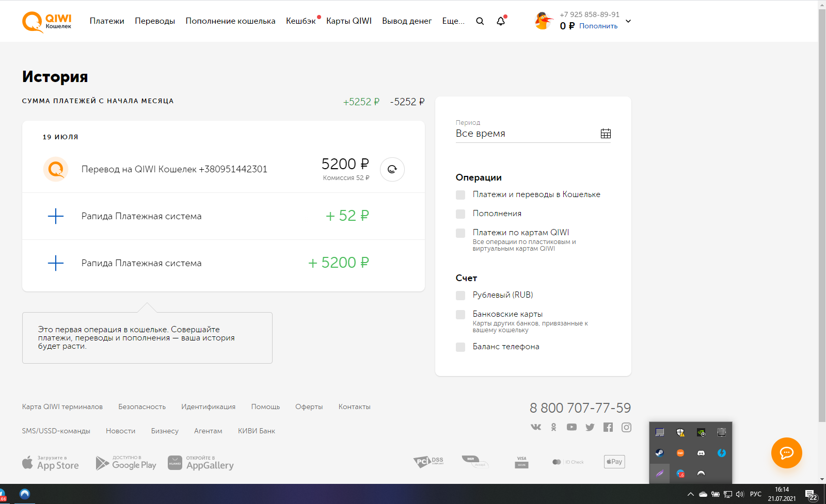Open 'Пополнение кошелька' navigation item
The width and height of the screenshot is (826, 504).
(230, 21)
